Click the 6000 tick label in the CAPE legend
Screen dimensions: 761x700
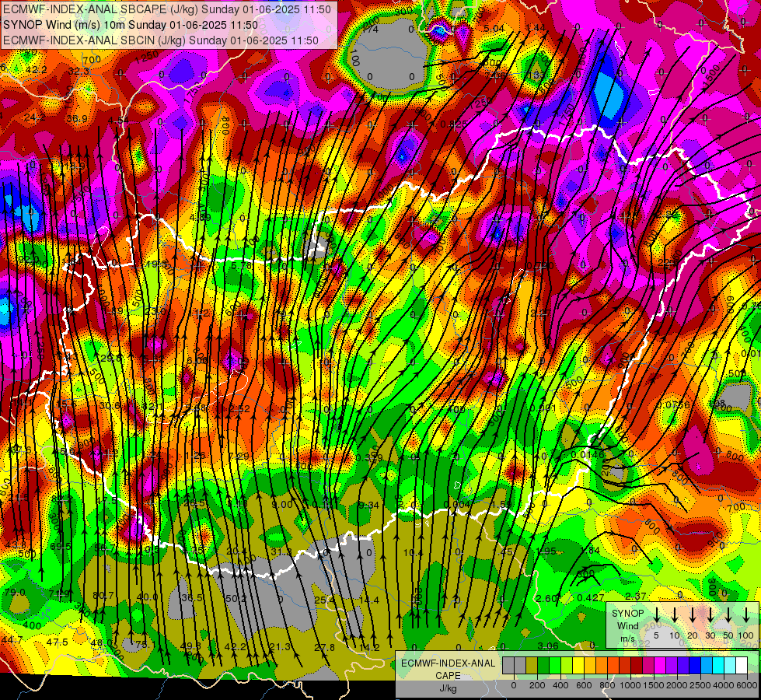pos(747,685)
